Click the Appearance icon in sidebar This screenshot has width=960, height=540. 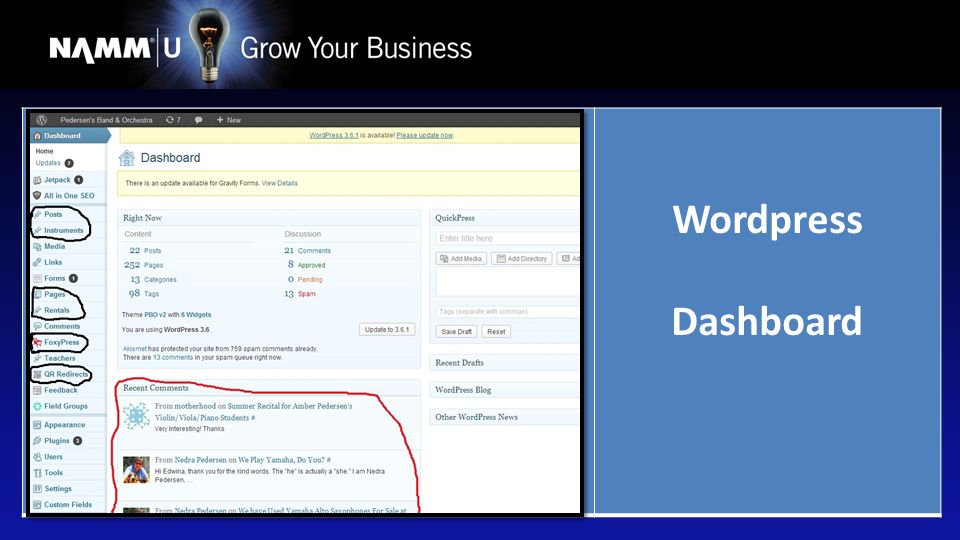37,425
